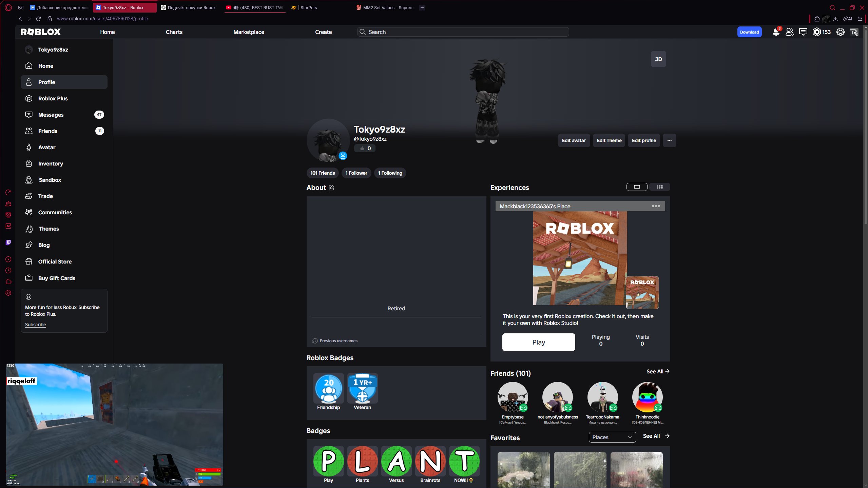This screenshot has height=488, width=868.
Task: Open the chat messages icon in top bar
Action: click(803, 32)
